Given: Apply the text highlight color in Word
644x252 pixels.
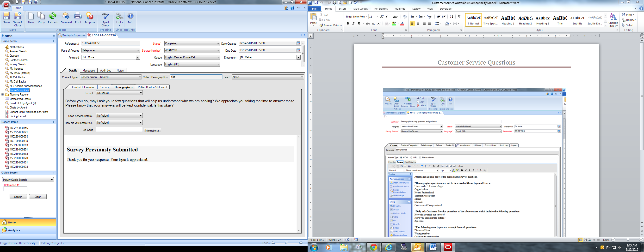Looking at the screenshot, I should 394,24.
